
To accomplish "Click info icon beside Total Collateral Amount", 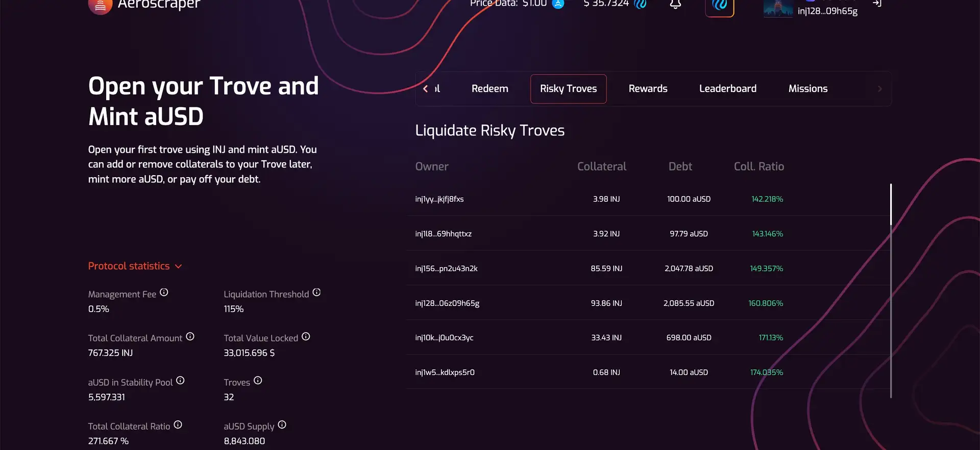I will click(190, 337).
